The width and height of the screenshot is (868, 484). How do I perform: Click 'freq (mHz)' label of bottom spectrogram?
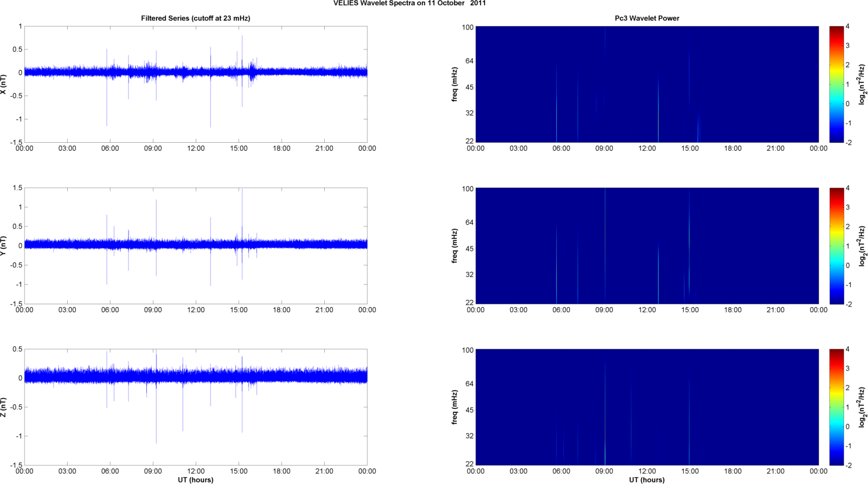tap(455, 407)
